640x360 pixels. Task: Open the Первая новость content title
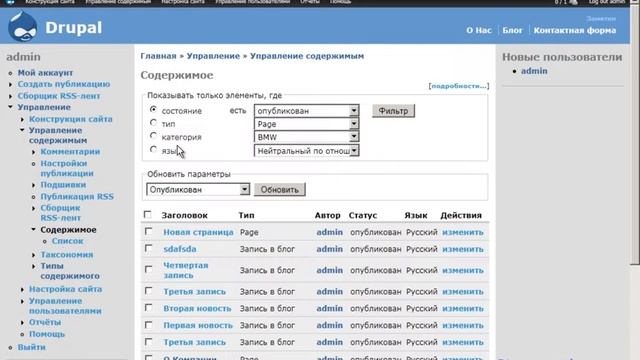coord(198,325)
